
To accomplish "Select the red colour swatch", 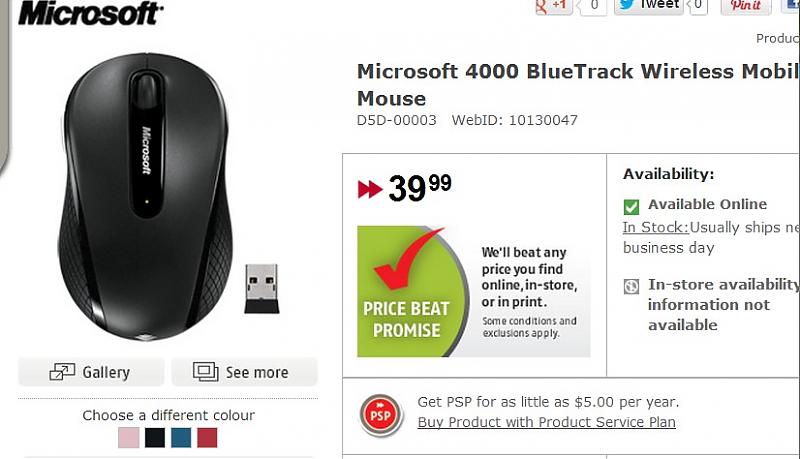I will point(207,438).
